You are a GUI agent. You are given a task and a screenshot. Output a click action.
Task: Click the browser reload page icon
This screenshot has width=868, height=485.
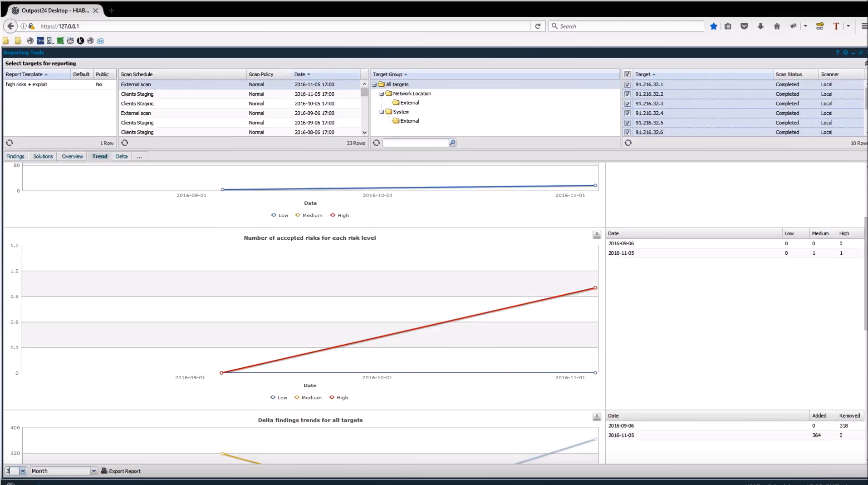tap(538, 26)
